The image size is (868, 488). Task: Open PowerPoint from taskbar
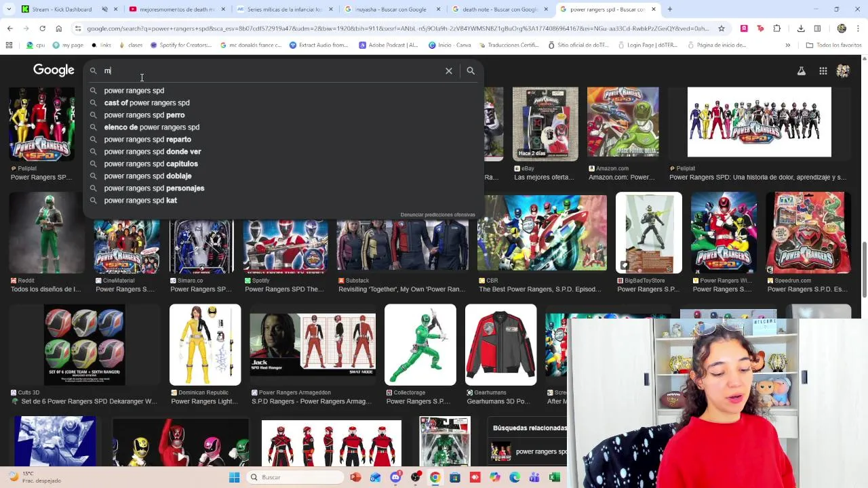355,477
